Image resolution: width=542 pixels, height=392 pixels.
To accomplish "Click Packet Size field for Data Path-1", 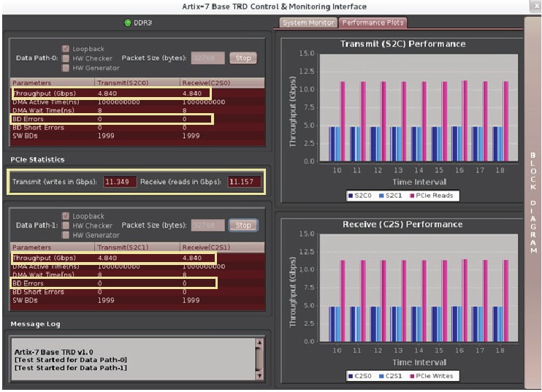I will [x=207, y=225].
